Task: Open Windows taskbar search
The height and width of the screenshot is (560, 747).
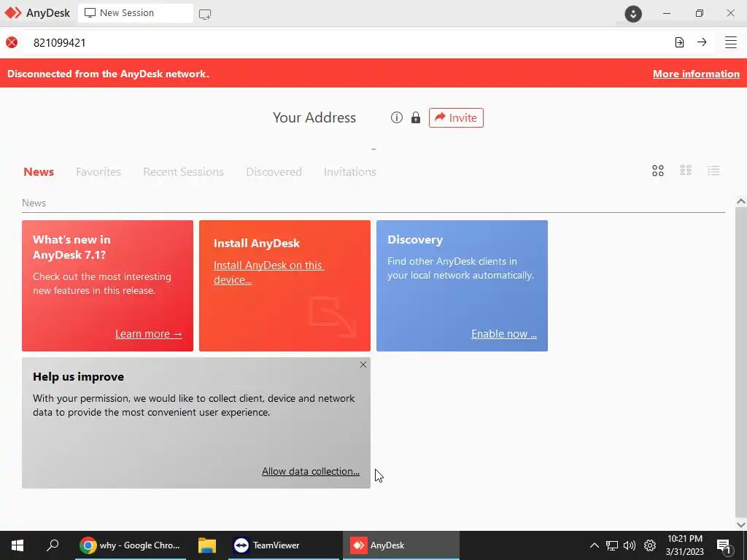Action: tap(53, 545)
